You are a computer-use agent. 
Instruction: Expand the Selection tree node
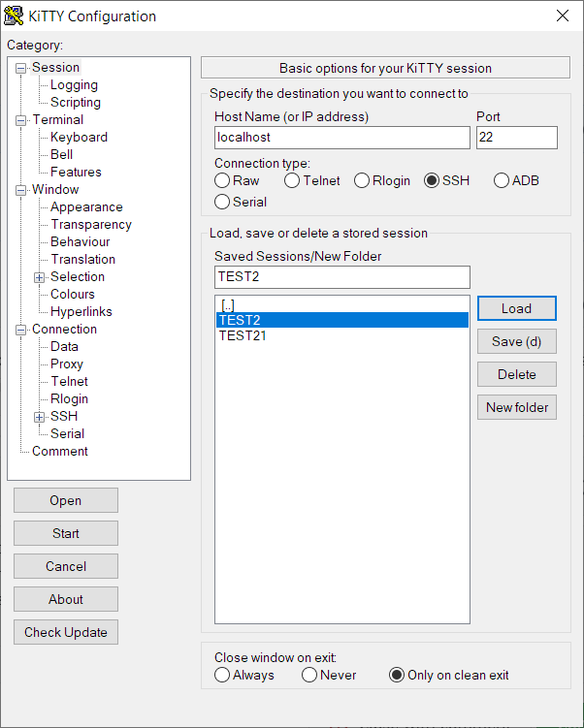[x=40, y=277]
